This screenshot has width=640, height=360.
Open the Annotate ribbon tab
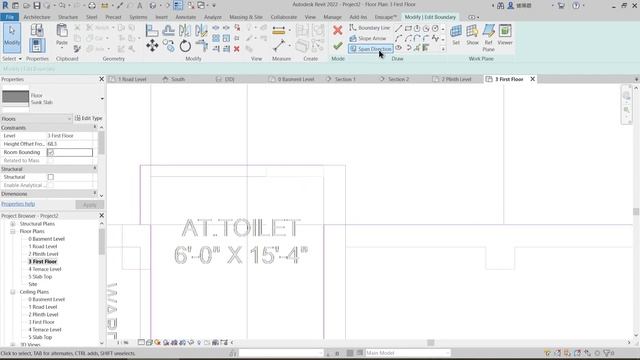186,17
